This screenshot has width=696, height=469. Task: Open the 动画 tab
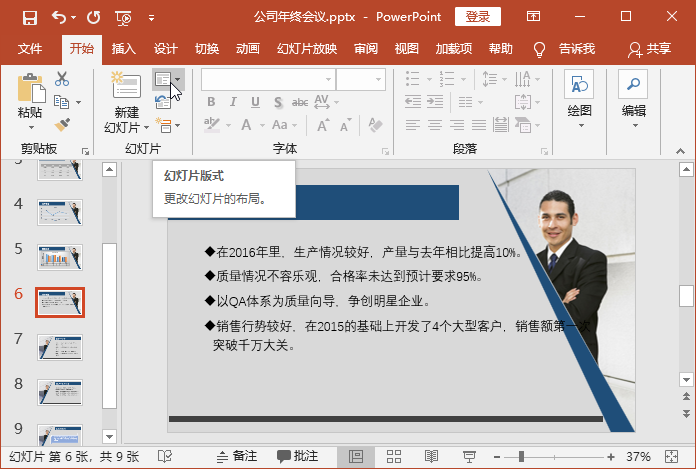pyautogui.click(x=248, y=48)
